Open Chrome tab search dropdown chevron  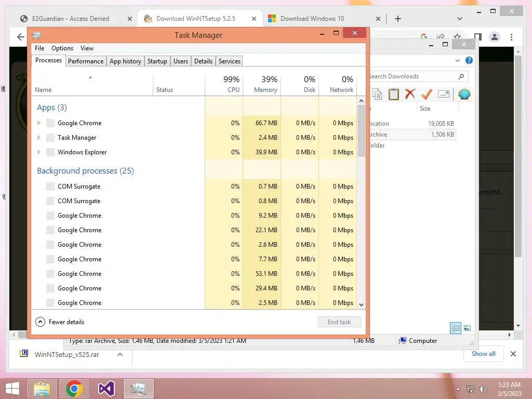(x=460, y=19)
